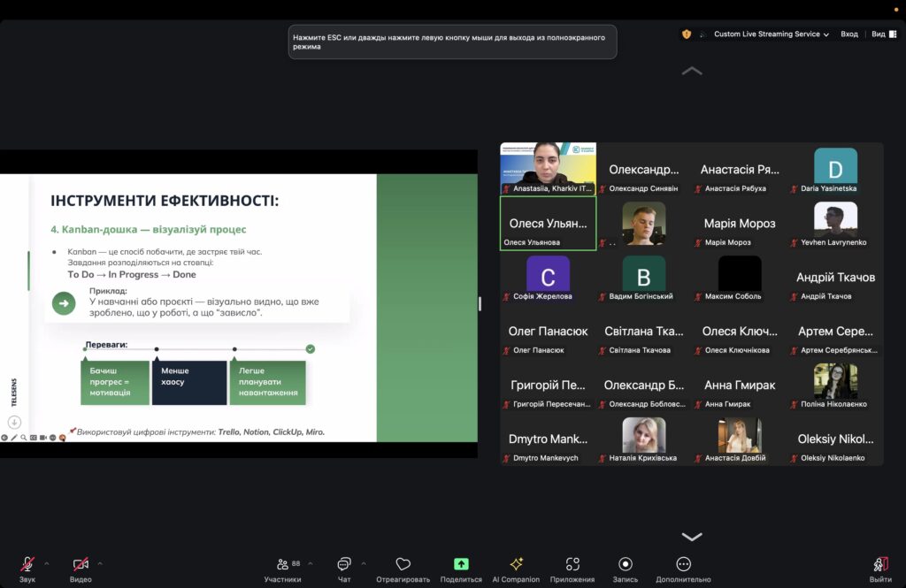Screen dimensions: 906x588
Task: Open the Приложения apps icon
Action: pyautogui.click(x=572, y=564)
